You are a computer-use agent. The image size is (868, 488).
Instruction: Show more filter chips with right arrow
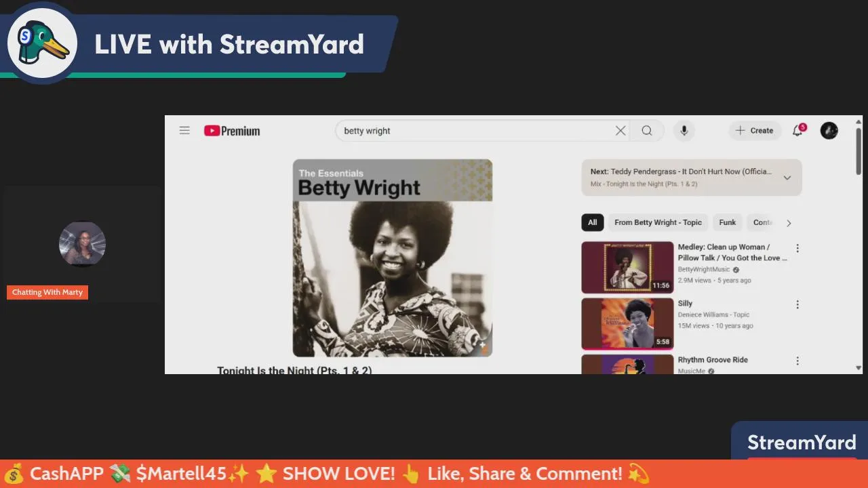pyautogui.click(x=788, y=223)
